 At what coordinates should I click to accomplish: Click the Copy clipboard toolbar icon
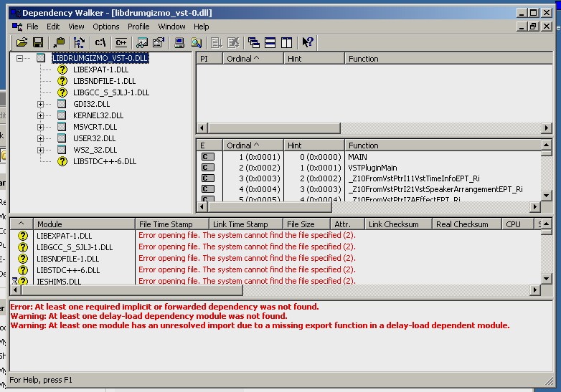pyautogui.click(x=59, y=42)
